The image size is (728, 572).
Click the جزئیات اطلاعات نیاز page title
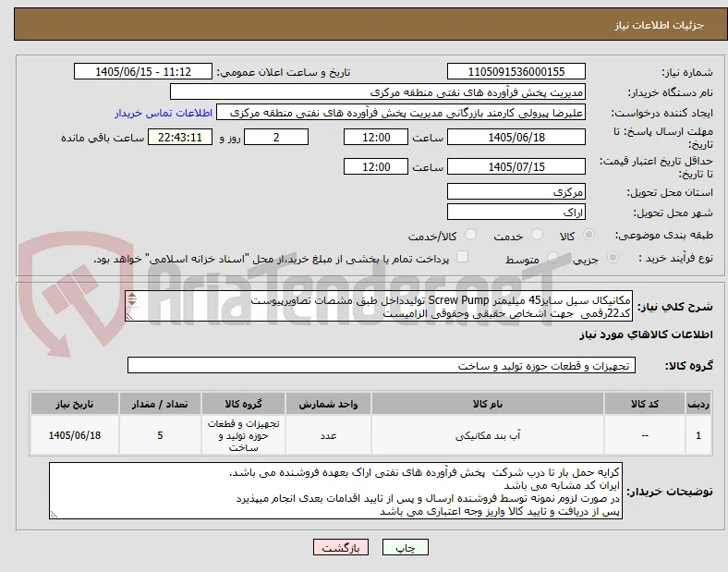(x=660, y=25)
